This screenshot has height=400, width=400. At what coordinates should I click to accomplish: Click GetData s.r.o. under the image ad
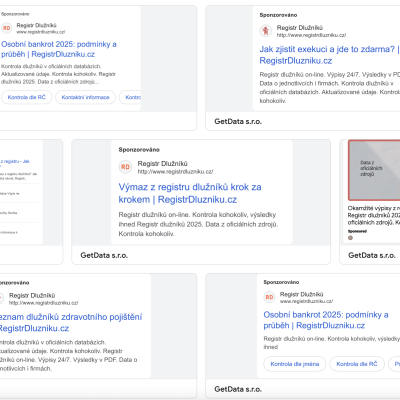pos(372,255)
